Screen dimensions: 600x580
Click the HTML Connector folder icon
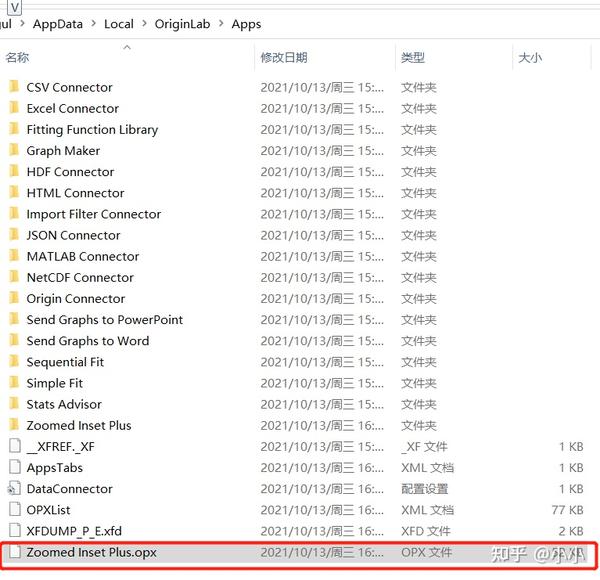click(14, 192)
